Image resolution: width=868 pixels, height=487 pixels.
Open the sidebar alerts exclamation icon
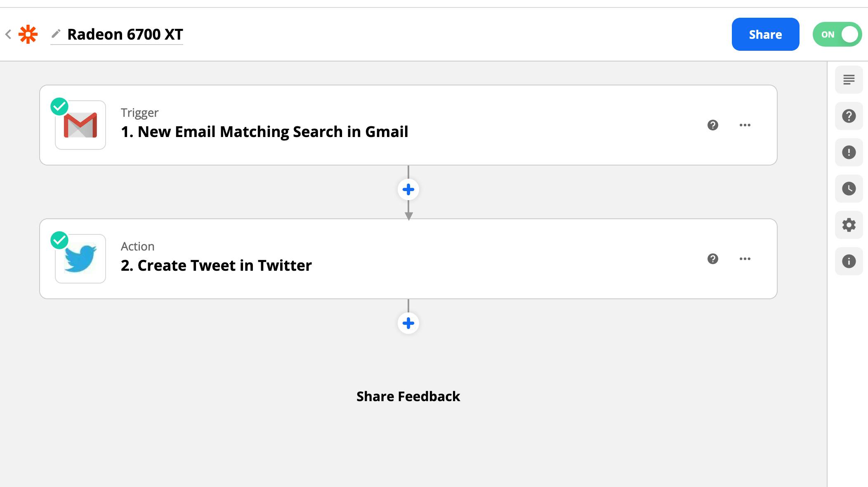849,152
